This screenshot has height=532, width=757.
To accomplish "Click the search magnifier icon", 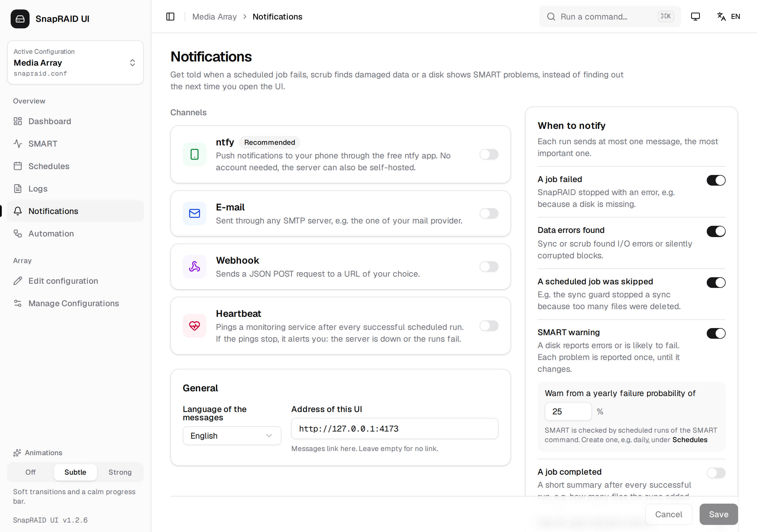I will (551, 17).
